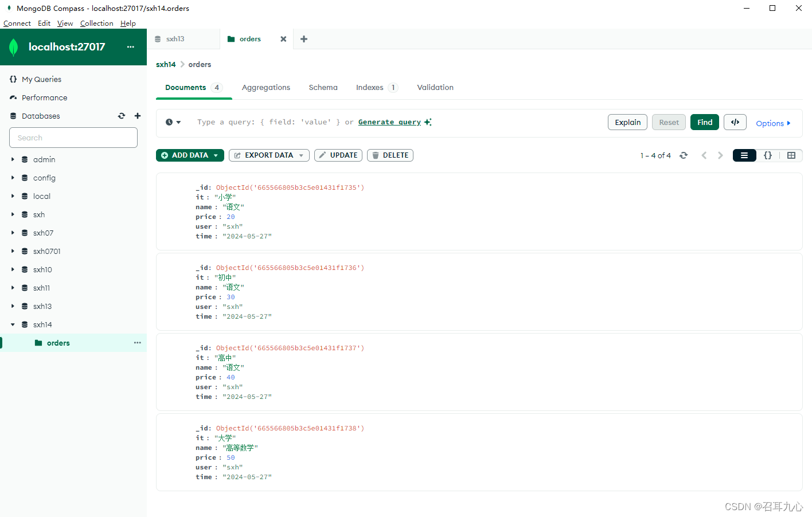Click the Explain button

coord(628,122)
